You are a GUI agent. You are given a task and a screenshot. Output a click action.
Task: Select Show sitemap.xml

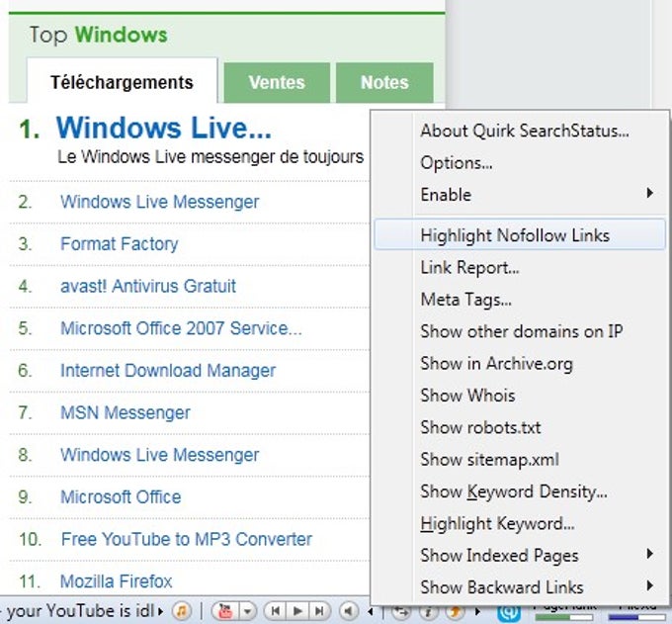(x=520, y=459)
